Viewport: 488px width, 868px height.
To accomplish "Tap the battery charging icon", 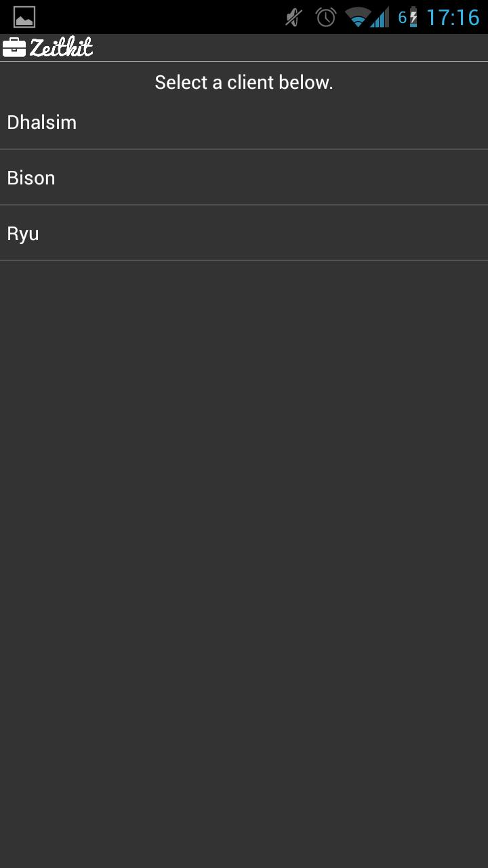I will tap(413, 17).
